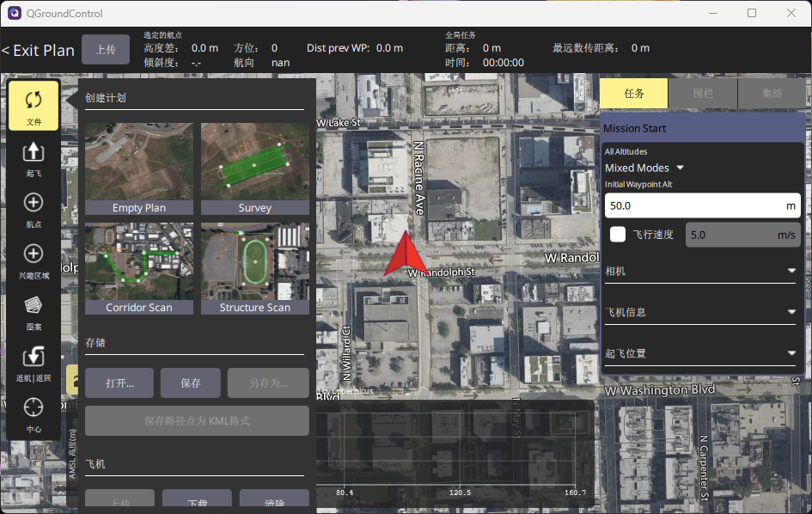
Task: Click Exit Plan to leave planning
Action: pyautogui.click(x=39, y=50)
